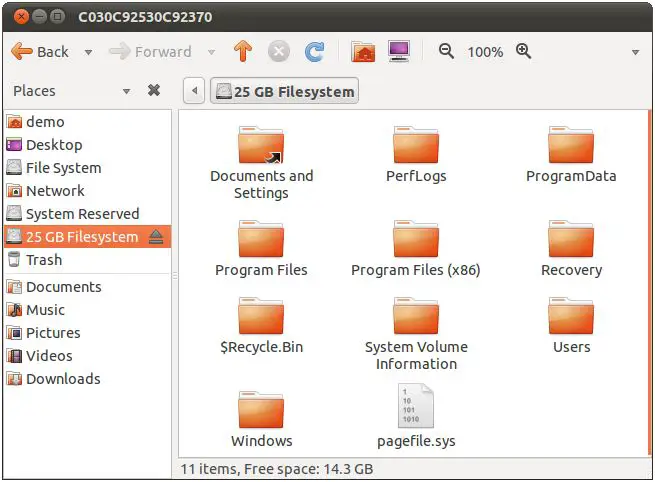Click the Up parent folder arrow icon

point(242,51)
